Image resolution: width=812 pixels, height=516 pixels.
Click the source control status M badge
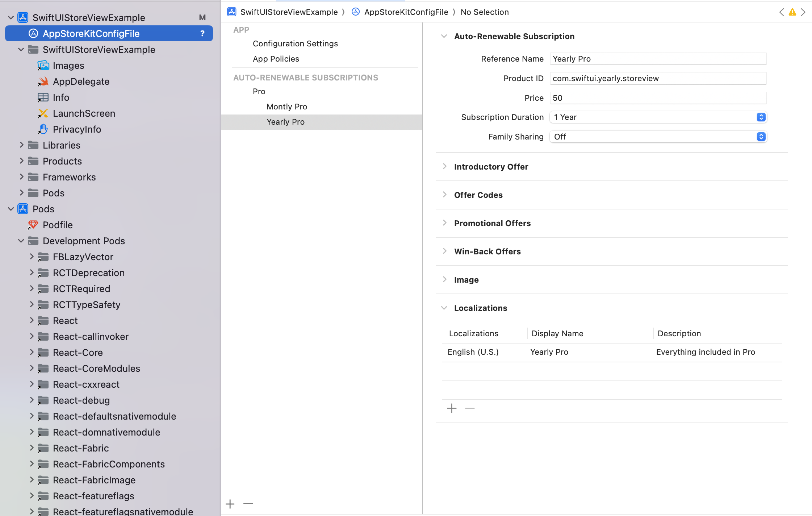coord(202,17)
